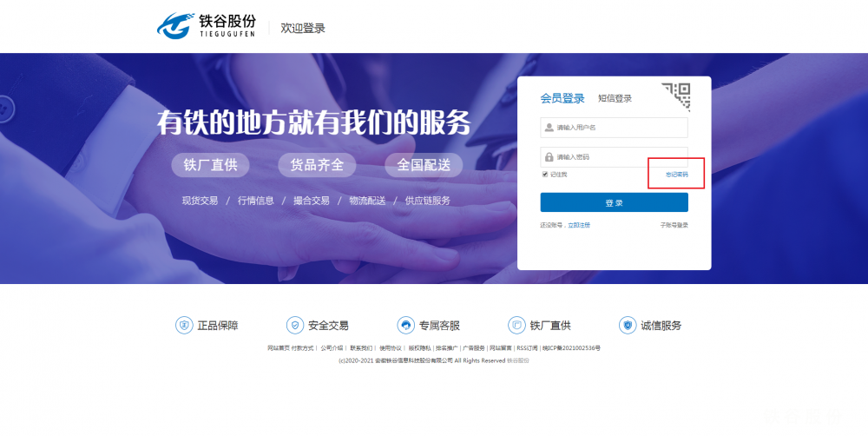Open the RSS订阅 footer link

click(x=527, y=348)
